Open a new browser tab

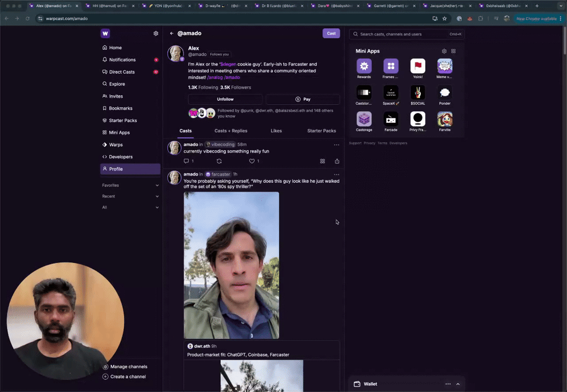[537, 6]
